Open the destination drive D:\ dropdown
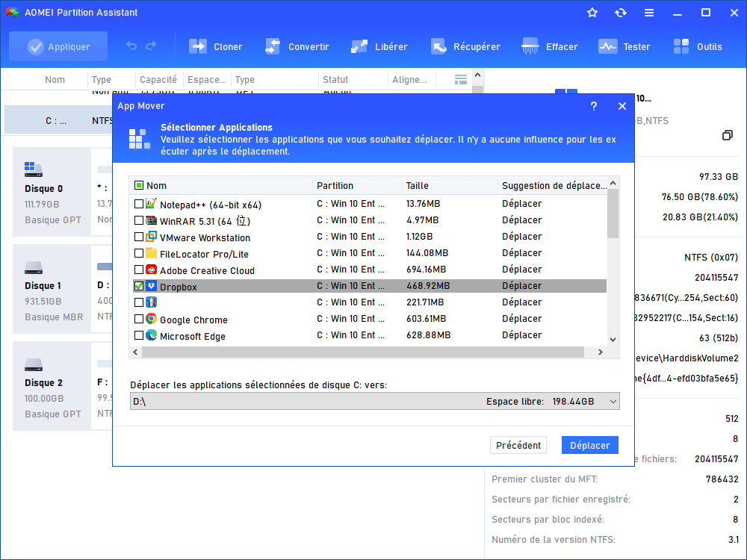The width and height of the screenshot is (747, 560). tap(613, 402)
